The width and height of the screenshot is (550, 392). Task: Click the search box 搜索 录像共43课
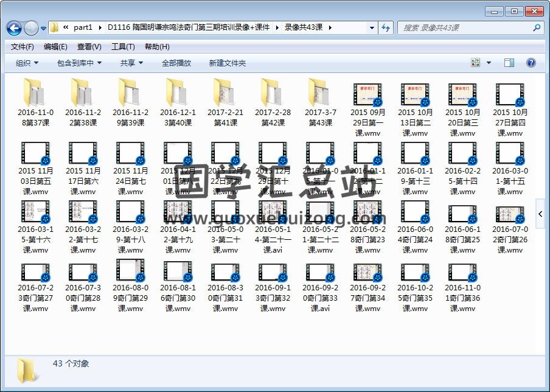pyautogui.click(x=465, y=28)
